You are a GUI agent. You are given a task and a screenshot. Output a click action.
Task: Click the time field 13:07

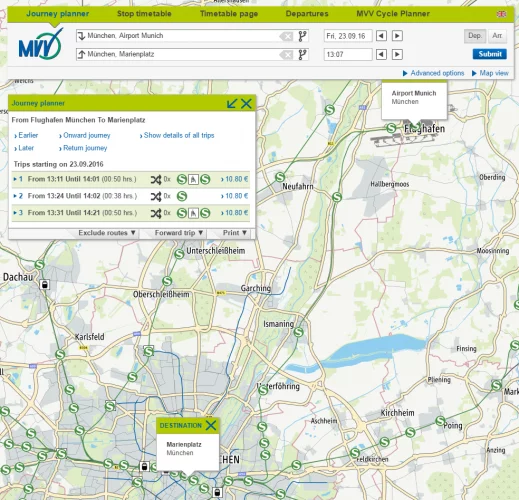(348, 54)
